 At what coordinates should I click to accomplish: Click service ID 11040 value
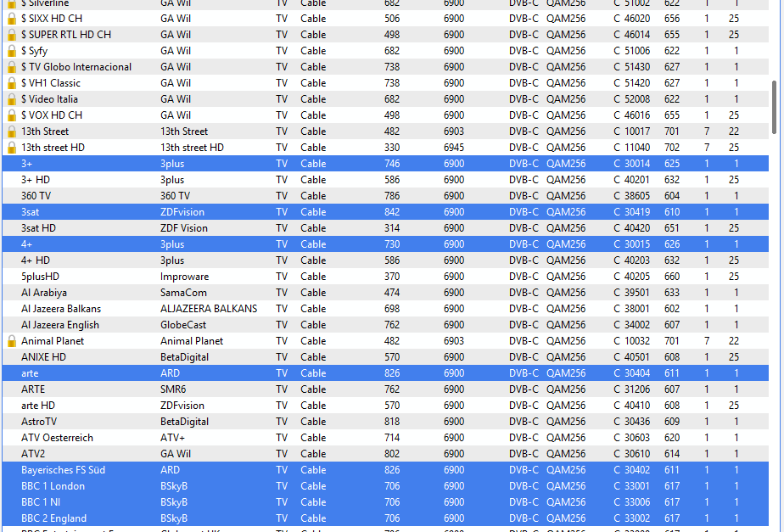pyautogui.click(x=637, y=148)
